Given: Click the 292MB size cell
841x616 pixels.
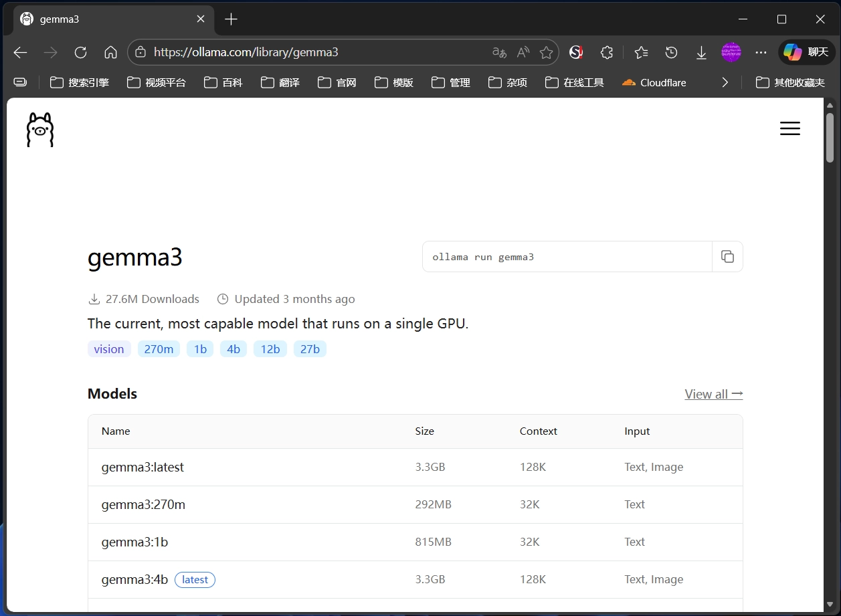Looking at the screenshot, I should (x=433, y=504).
